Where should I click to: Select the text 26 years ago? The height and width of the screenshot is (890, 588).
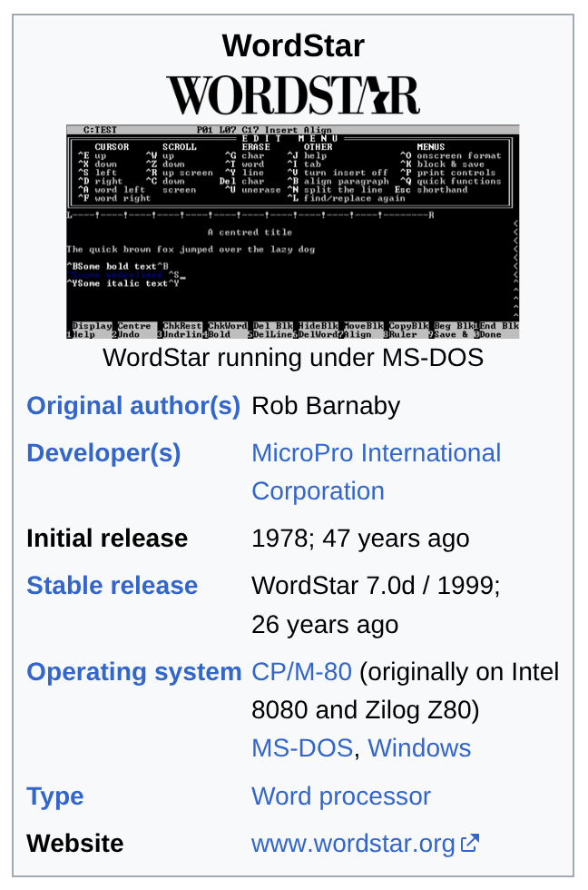coord(325,625)
